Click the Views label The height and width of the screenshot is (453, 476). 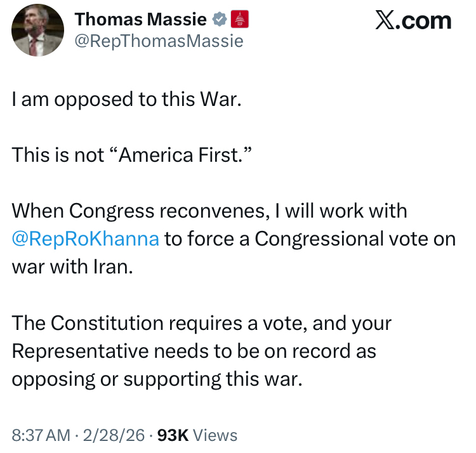[x=215, y=435]
